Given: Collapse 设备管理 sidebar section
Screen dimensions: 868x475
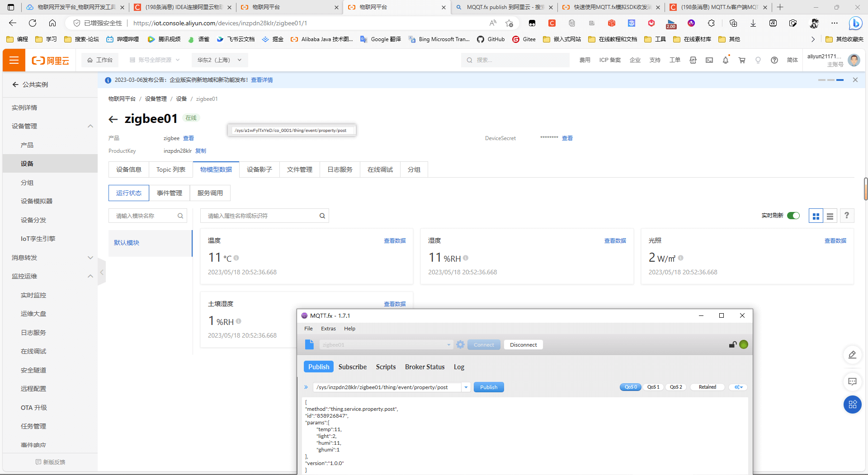Looking at the screenshot, I should pyautogui.click(x=90, y=126).
